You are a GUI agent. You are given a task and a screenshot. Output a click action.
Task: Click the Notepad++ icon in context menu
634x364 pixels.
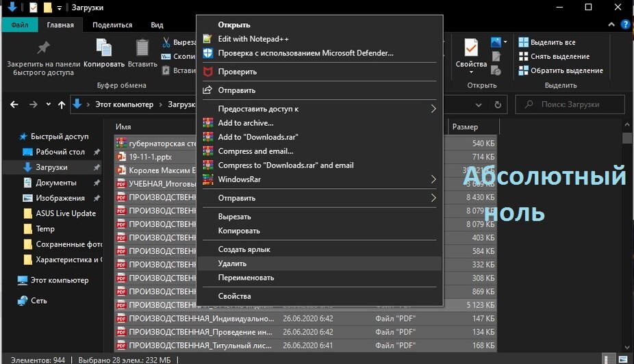tap(207, 39)
